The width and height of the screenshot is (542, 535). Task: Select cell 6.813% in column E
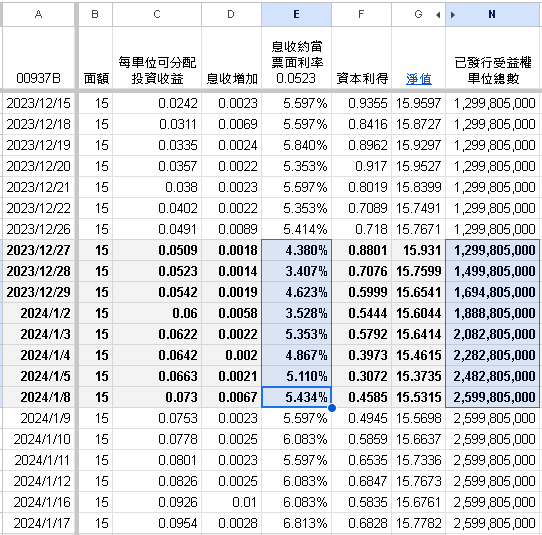(297, 523)
